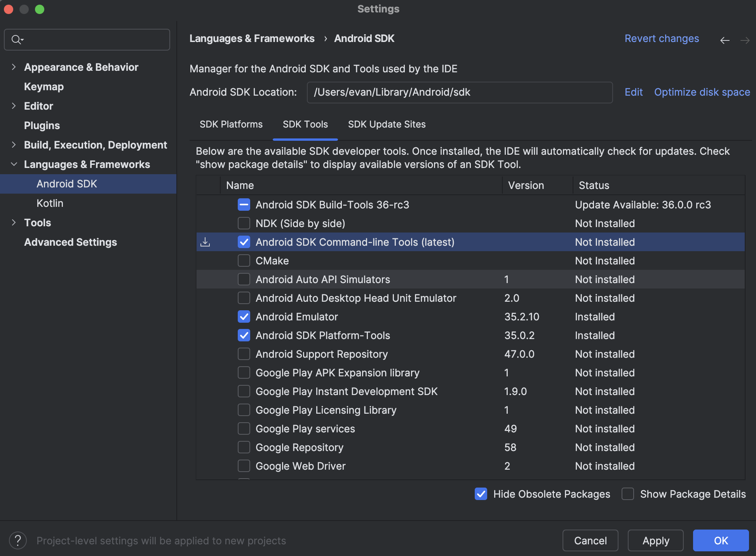This screenshot has height=556, width=756.
Task: Enable the CMake checkbox
Action: [x=244, y=261]
